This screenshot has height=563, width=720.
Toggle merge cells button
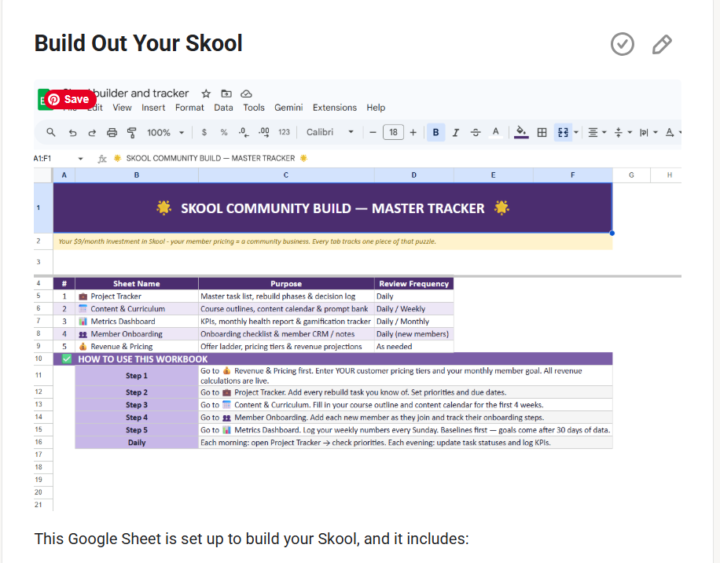point(563,132)
